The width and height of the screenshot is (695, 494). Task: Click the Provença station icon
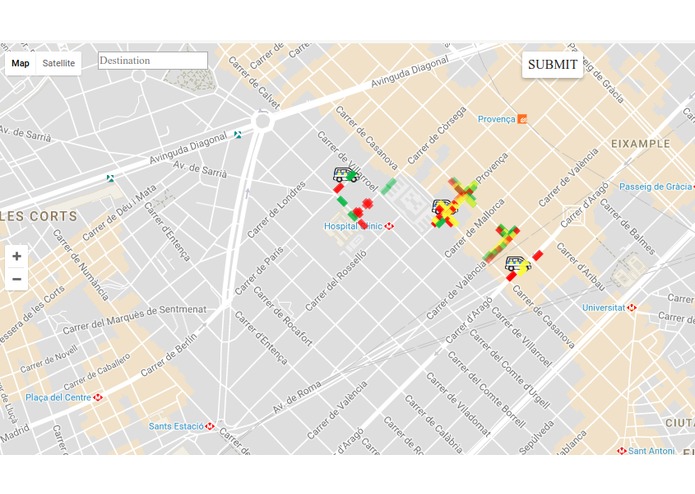(x=523, y=119)
